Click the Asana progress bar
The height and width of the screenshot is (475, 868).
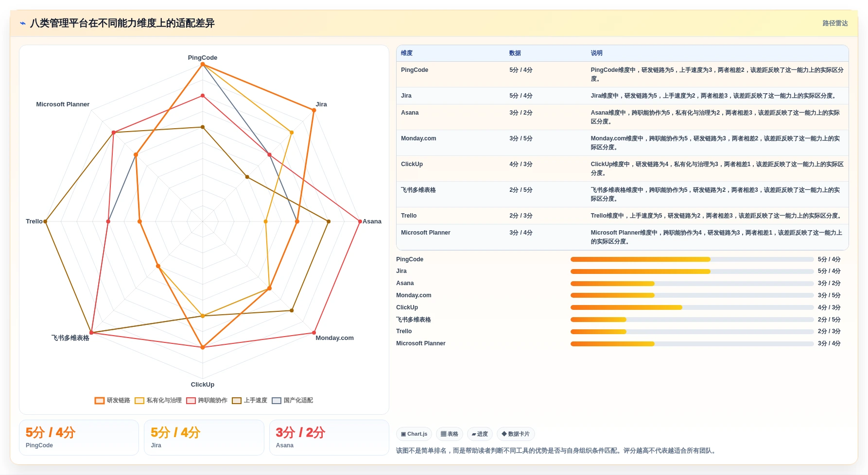(x=692, y=284)
